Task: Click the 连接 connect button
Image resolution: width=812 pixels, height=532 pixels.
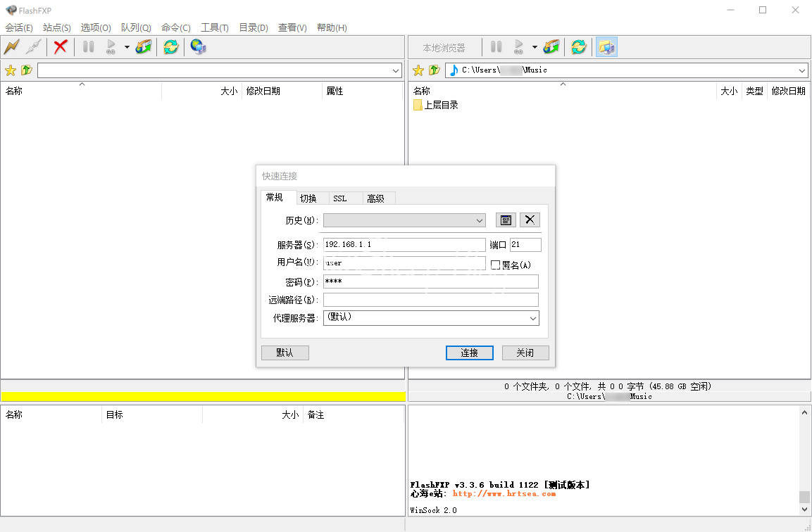Action: [x=469, y=353]
